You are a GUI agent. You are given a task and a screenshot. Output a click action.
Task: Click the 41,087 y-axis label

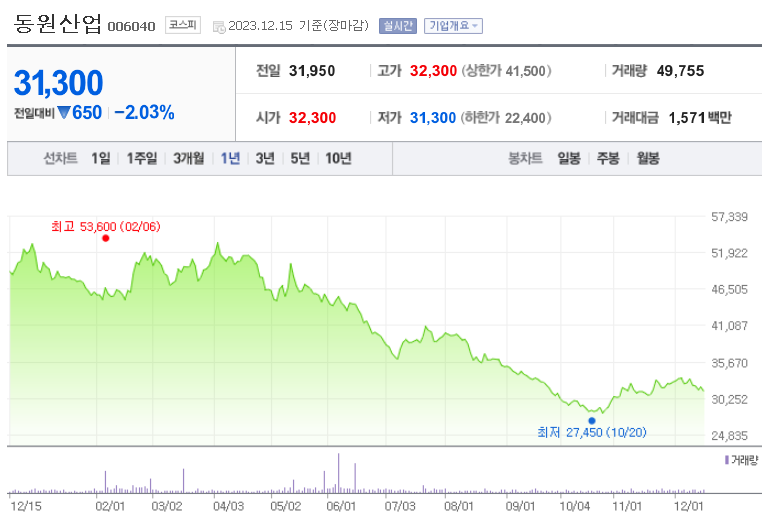pyautogui.click(x=729, y=326)
